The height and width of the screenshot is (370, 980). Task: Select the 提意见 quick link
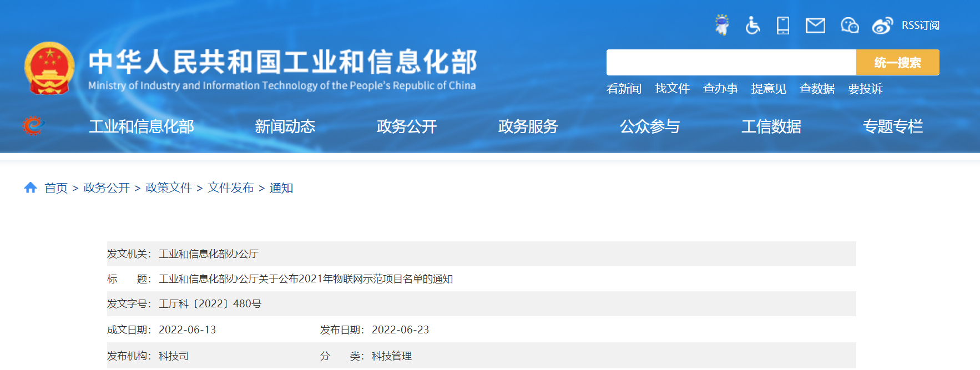pyautogui.click(x=769, y=89)
